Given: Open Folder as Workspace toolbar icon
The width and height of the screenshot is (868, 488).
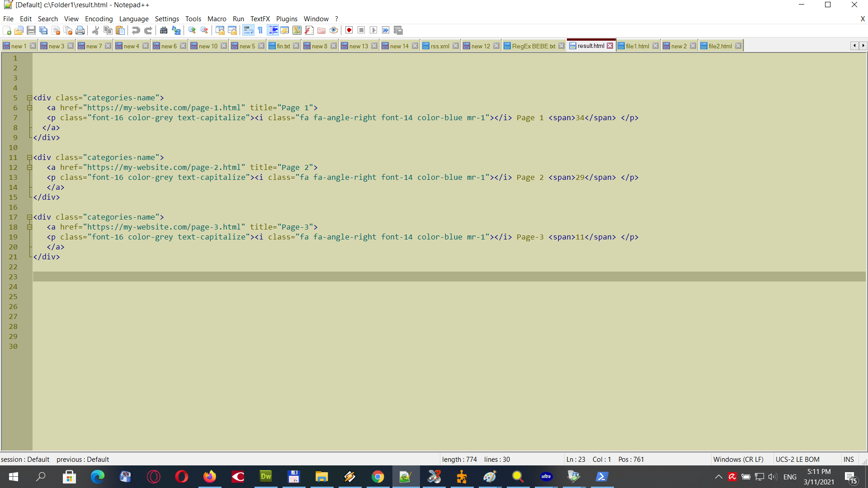Looking at the screenshot, I should click(x=321, y=30).
